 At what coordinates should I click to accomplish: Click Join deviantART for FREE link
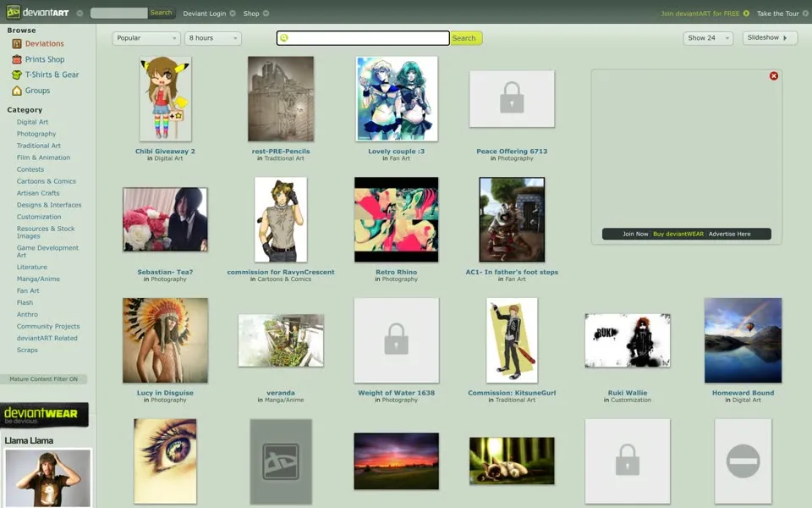point(700,14)
